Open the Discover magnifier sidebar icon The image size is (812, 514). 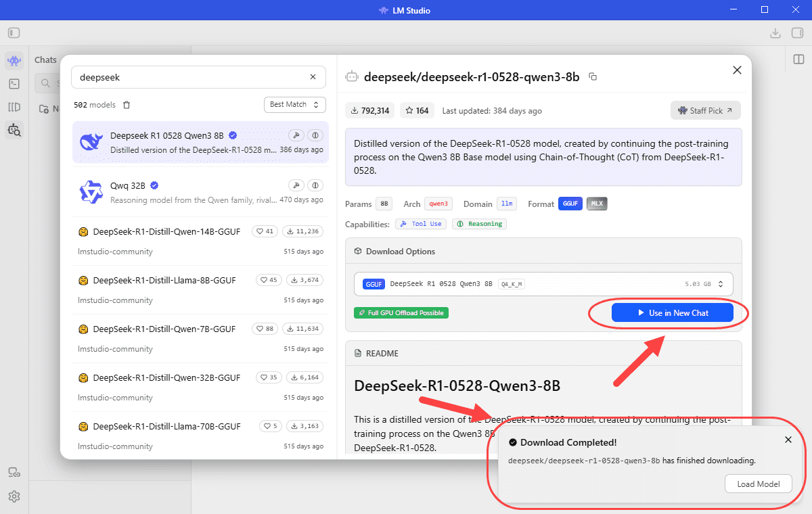tap(14, 130)
